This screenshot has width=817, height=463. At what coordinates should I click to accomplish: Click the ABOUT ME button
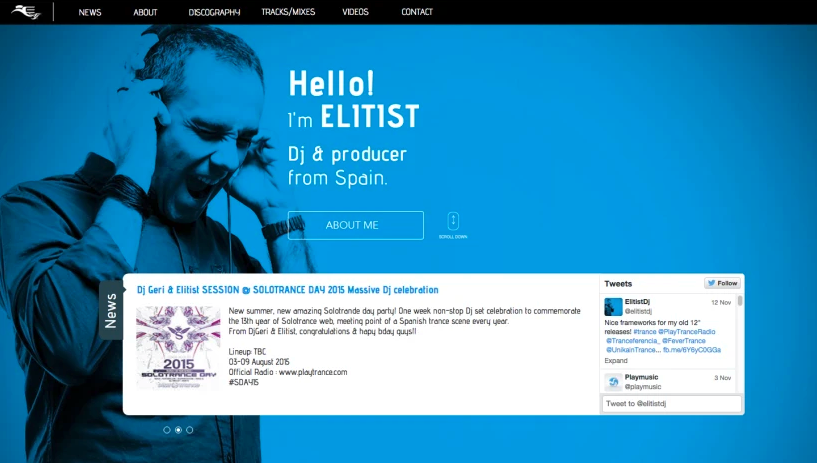[356, 225]
